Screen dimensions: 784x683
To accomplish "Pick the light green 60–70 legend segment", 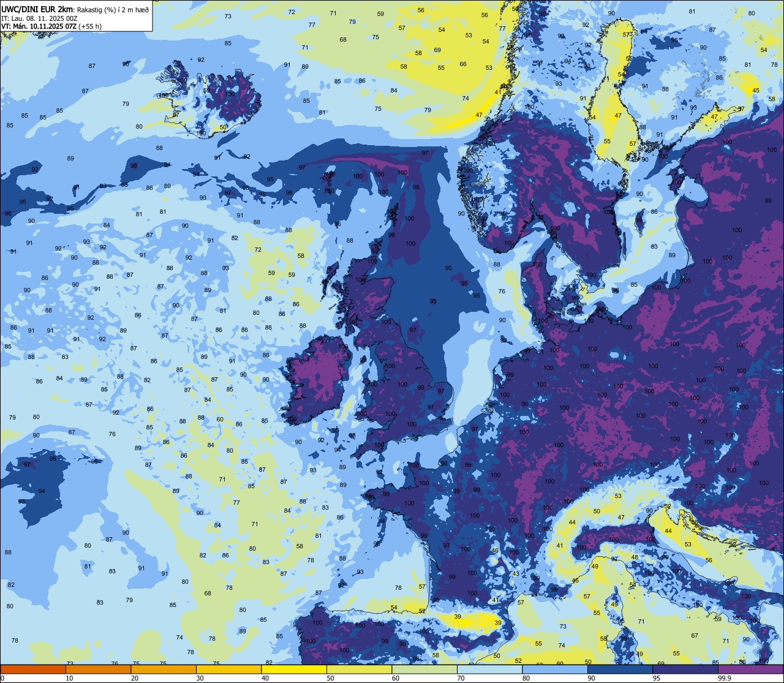I will 424,669.
